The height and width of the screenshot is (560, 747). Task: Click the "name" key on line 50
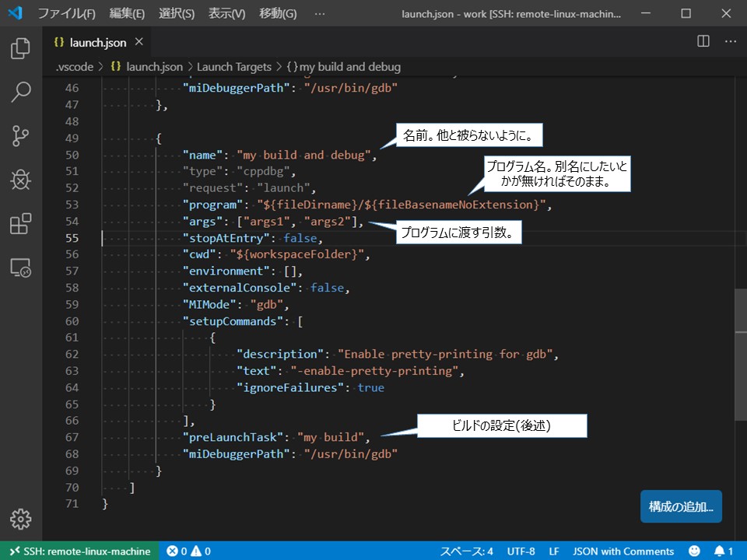tap(202, 155)
